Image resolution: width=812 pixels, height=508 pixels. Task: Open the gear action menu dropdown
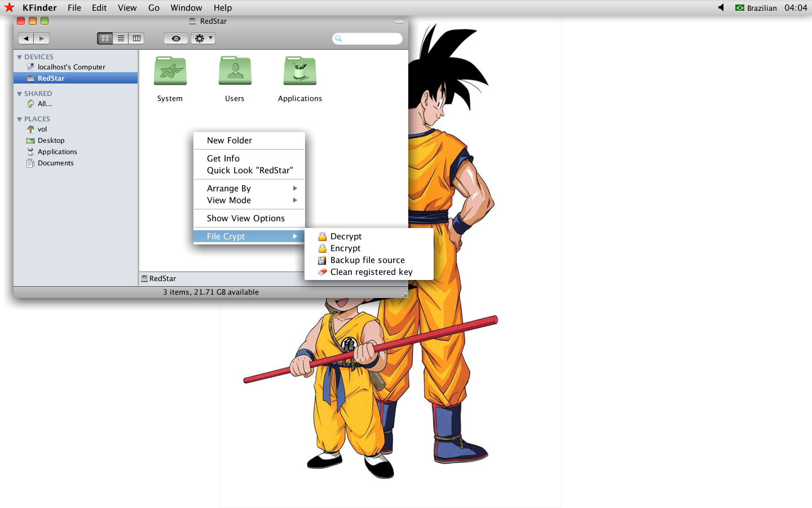click(x=203, y=38)
